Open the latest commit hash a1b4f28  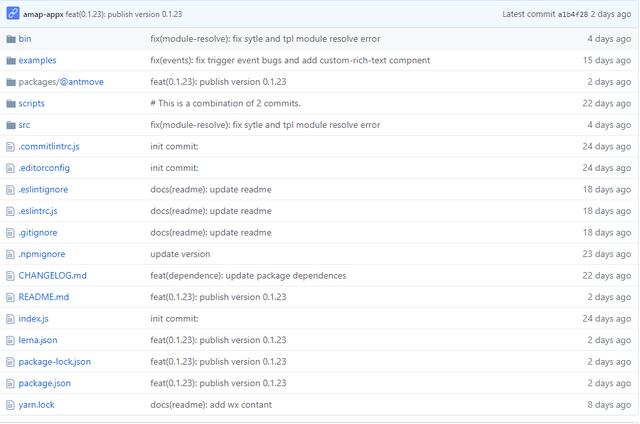573,14
